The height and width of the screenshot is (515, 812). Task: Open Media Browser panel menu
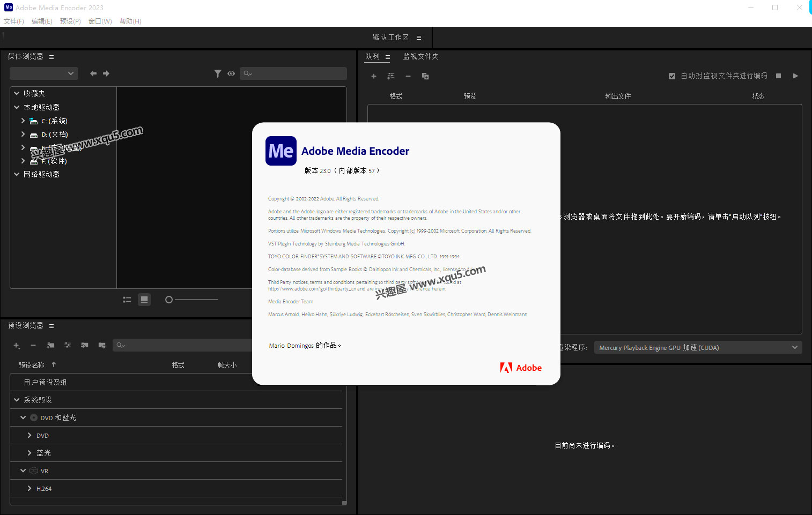click(51, 57)
